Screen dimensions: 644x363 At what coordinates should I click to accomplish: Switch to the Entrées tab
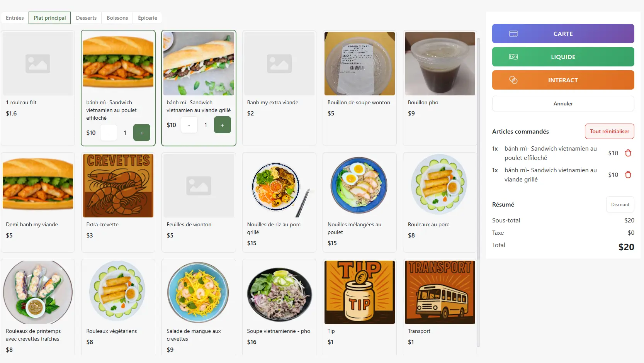[x=15, y=18]
